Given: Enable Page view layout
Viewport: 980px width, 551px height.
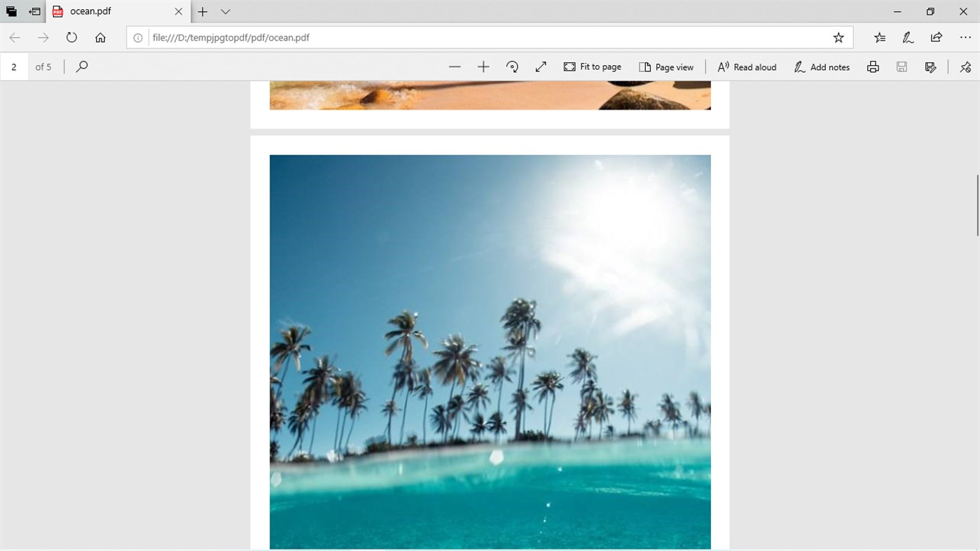Looking at the screenshot, I should click(x=665, y=66).
